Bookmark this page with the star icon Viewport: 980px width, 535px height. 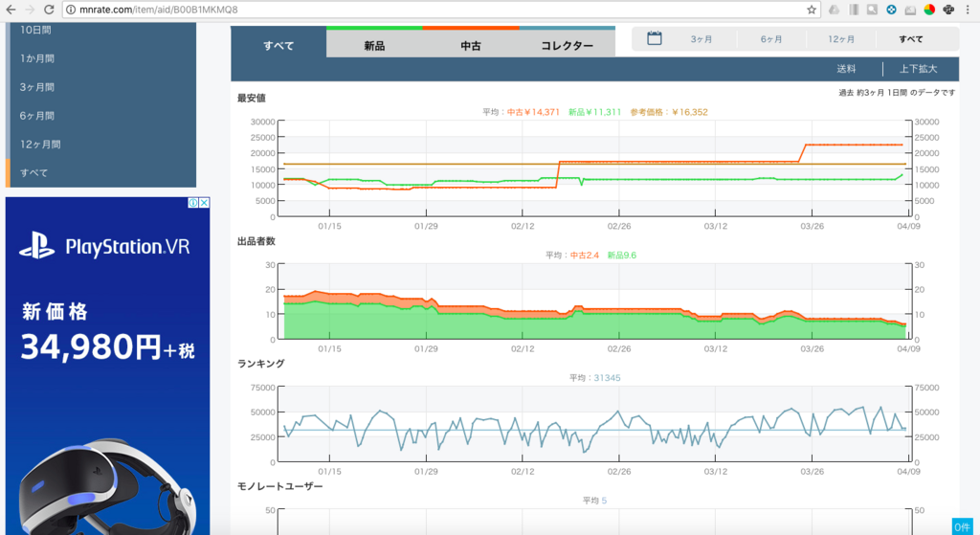pyautogui.click(x=812, y=10)
